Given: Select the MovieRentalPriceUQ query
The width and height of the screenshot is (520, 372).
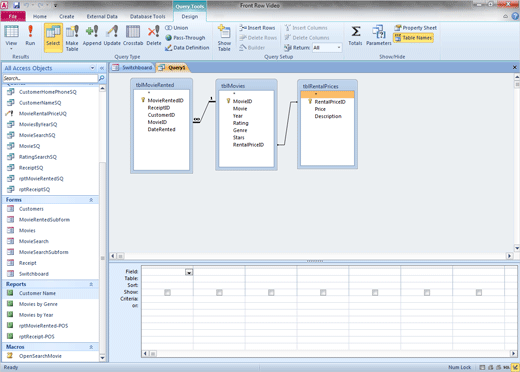Looking at the screenshot, I should point(43,114).
